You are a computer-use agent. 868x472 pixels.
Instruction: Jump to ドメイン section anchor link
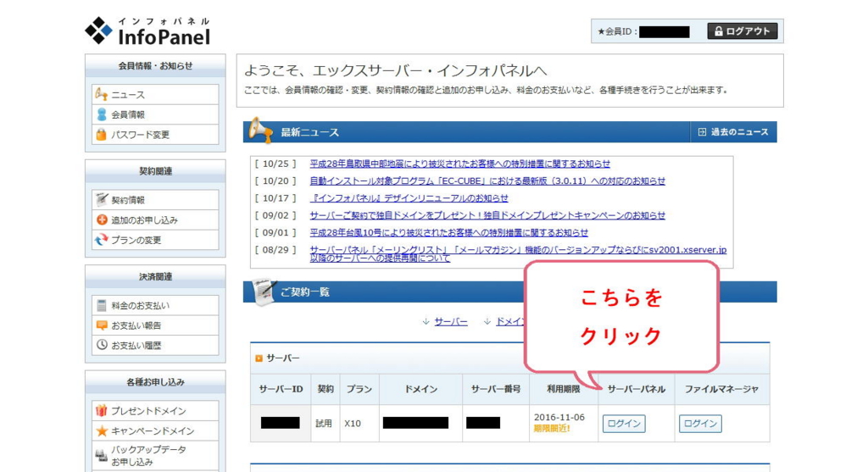509,321
